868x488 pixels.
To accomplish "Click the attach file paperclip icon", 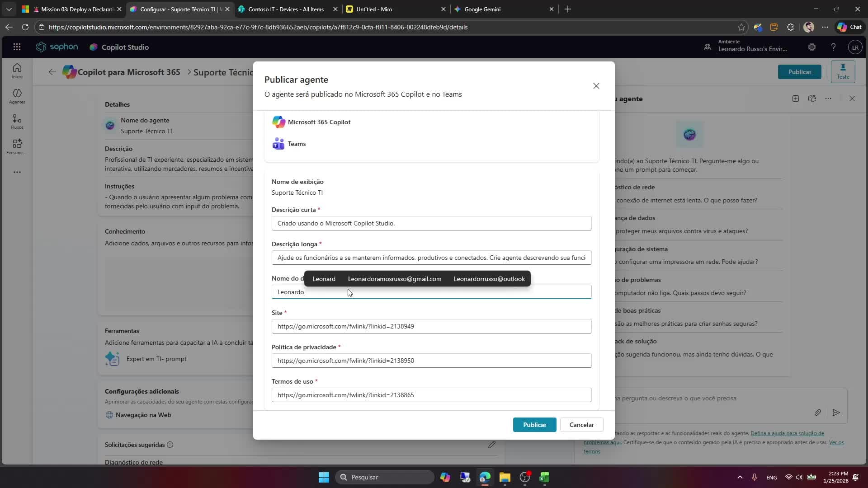I will tap(818, 413).
